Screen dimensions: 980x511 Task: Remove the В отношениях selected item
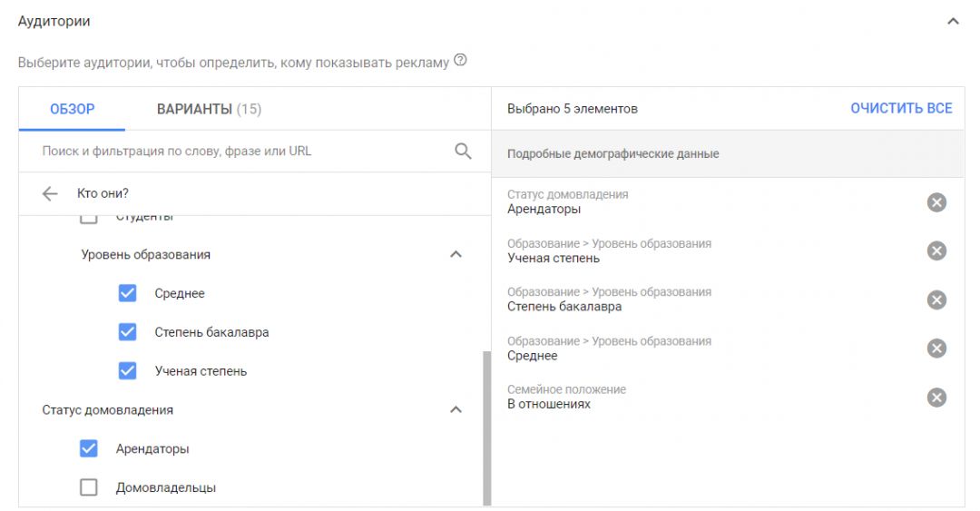[936, 398]
